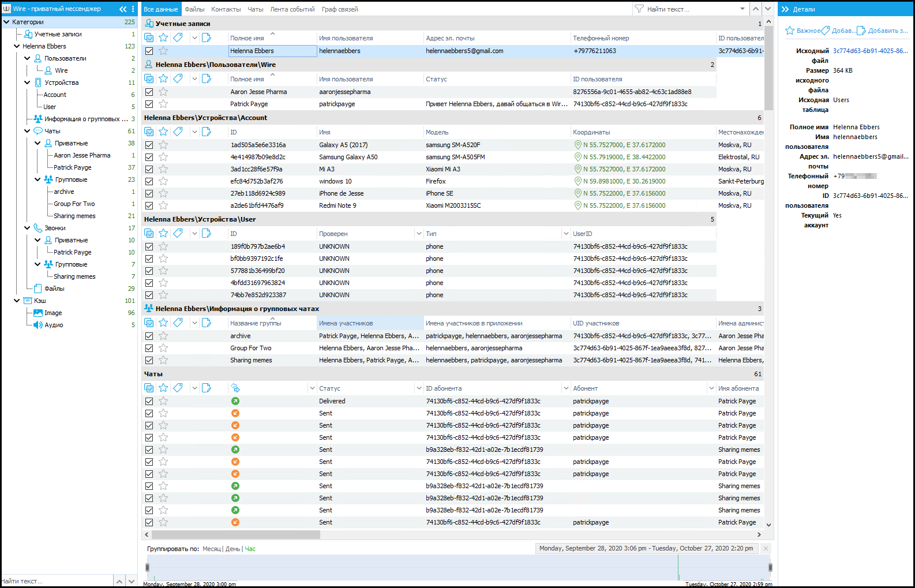Click the select-all icon in Учетные записи toolbar
915x588 pixels.
(x=149, y=38)
